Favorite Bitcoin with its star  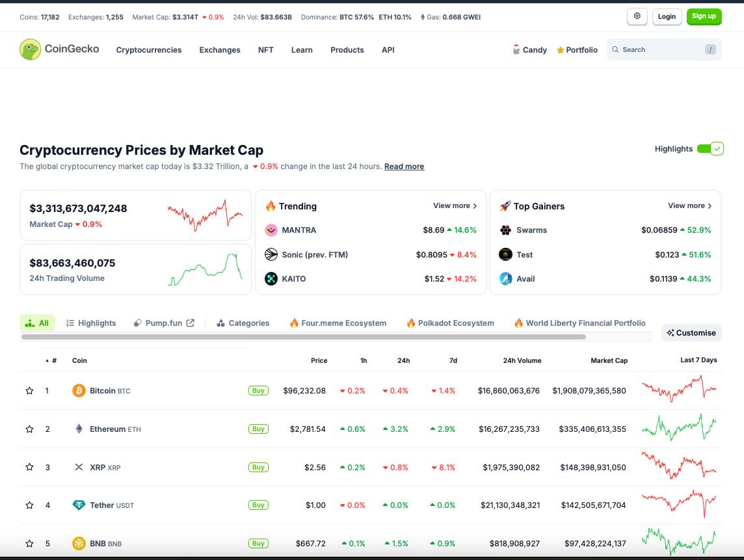(29, 391)
